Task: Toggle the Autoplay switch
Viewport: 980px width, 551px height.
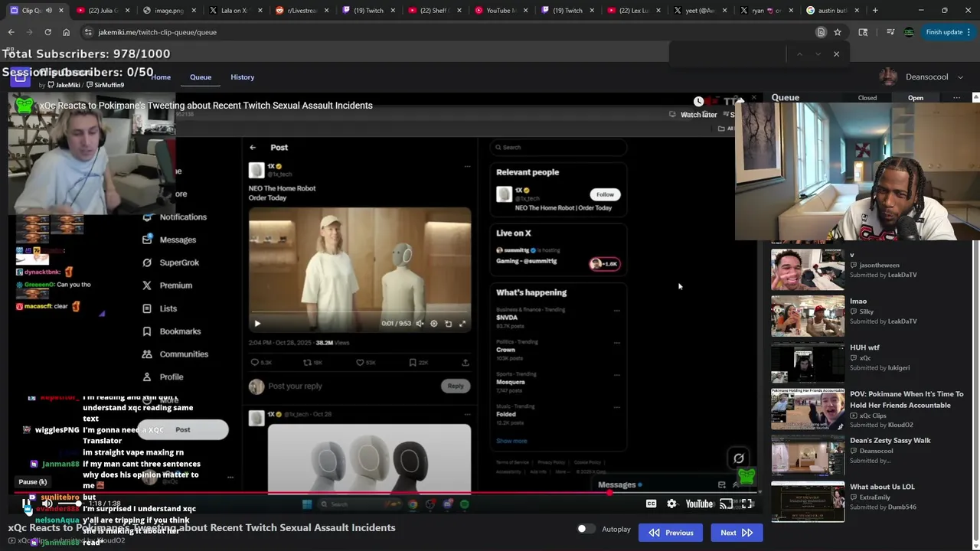Action: [x=586, y=529]
